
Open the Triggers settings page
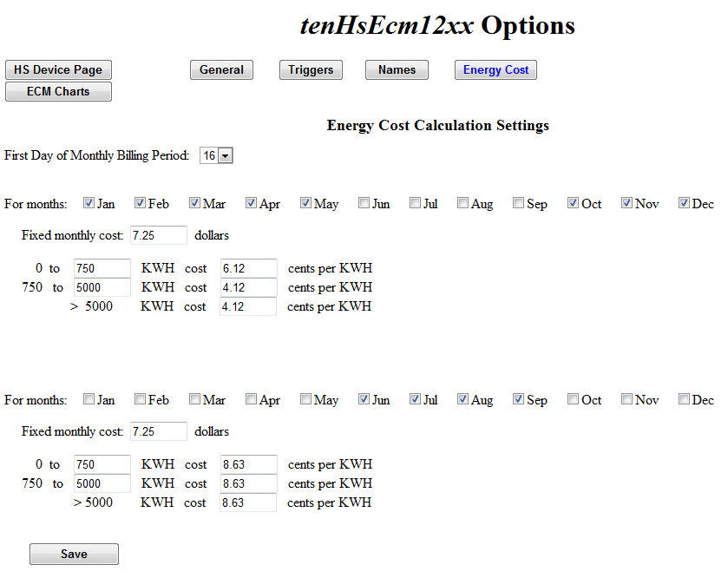pyautogui.click(x=311, y=69)
